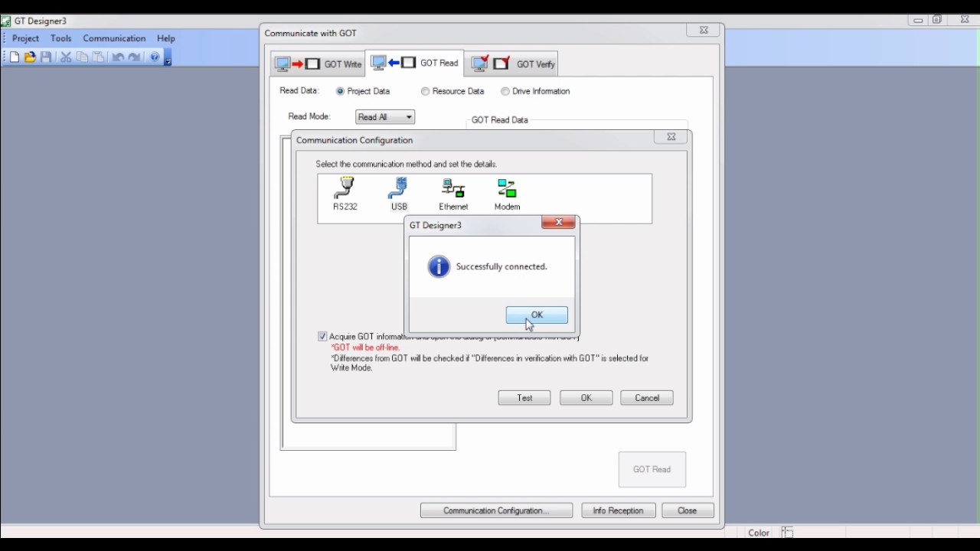Close the Communicate with GOT window with X

pos(704,30)
